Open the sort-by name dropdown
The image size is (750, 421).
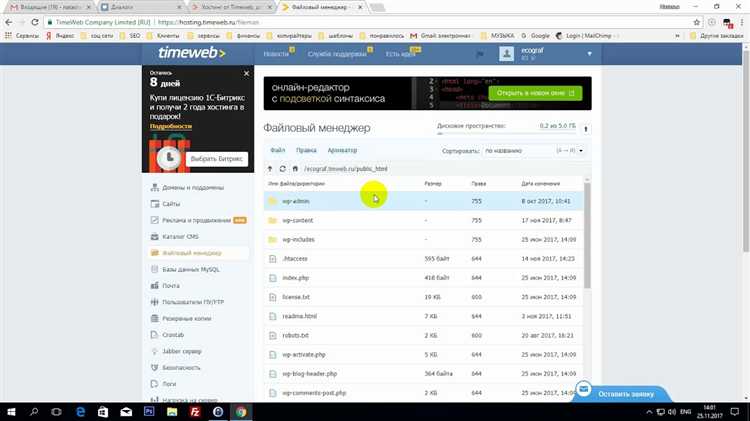point(534,151)
